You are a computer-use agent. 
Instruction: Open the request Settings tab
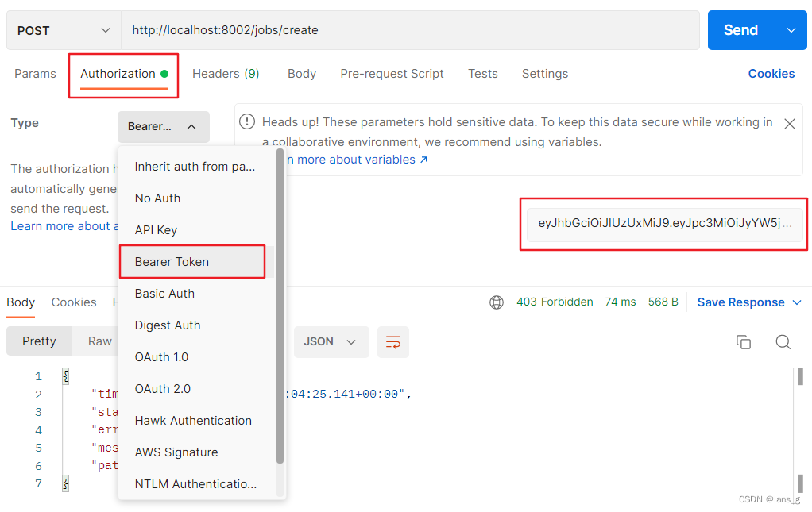(545, 74)
